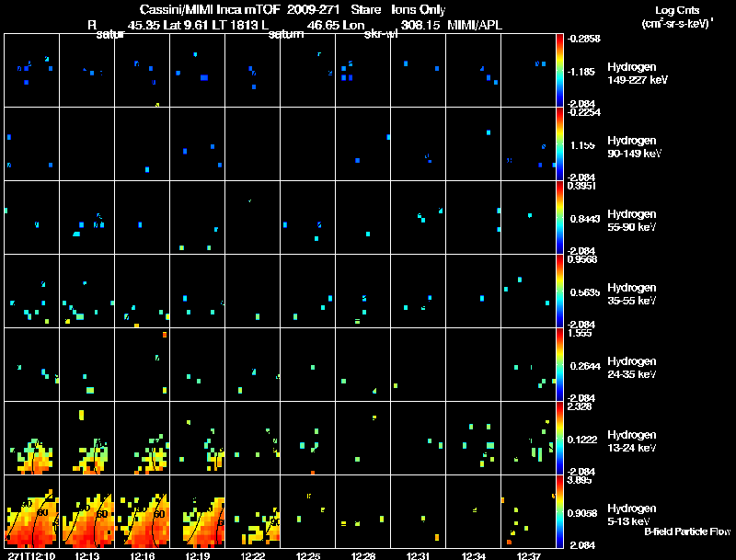The image size is (736, 560).
Task: Click the 12:31 time axis label
Action: (419, 555)
